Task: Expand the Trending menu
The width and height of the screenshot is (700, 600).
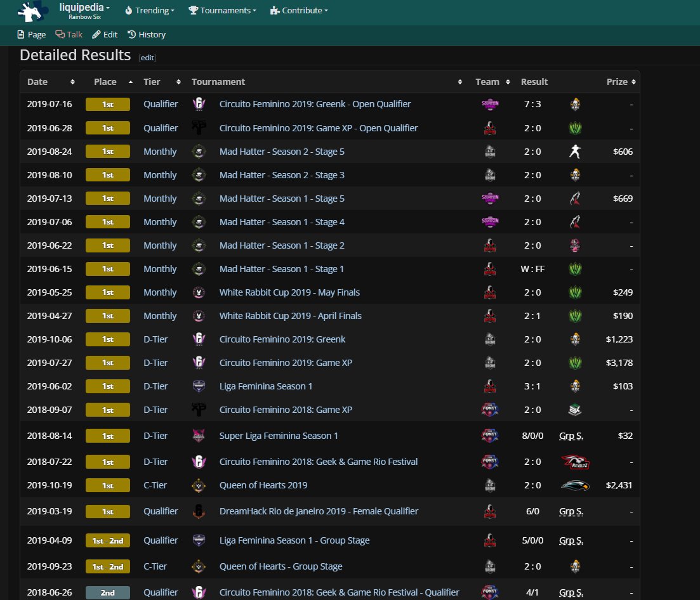Action: 150,10
